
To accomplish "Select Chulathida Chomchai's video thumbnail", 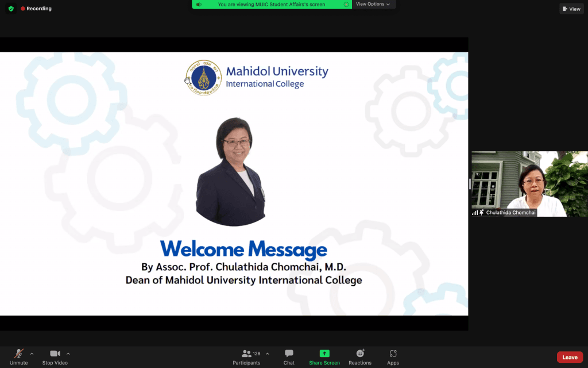I will pyautogui.click(x=529, y=183).
